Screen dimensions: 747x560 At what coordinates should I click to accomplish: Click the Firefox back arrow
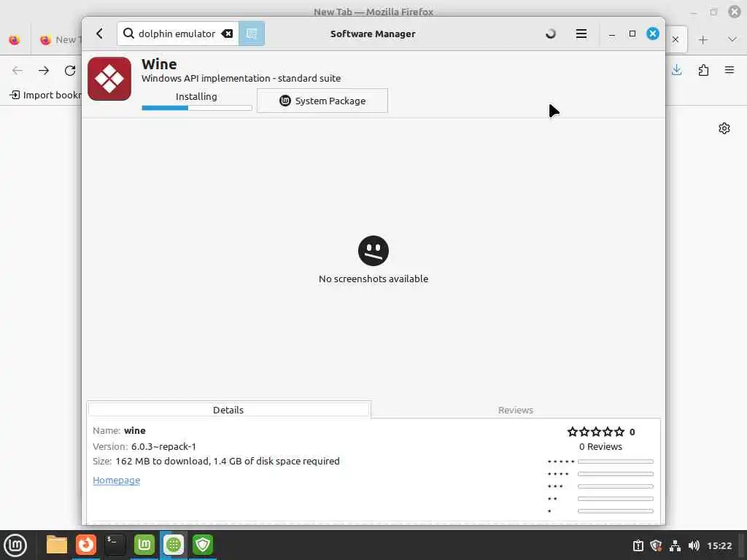(18, 71)
